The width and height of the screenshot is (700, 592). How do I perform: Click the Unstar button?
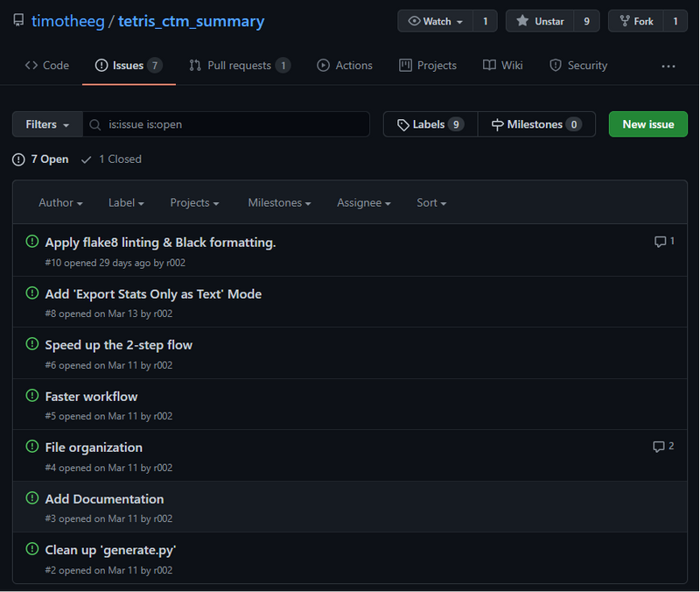click(540, 21)
